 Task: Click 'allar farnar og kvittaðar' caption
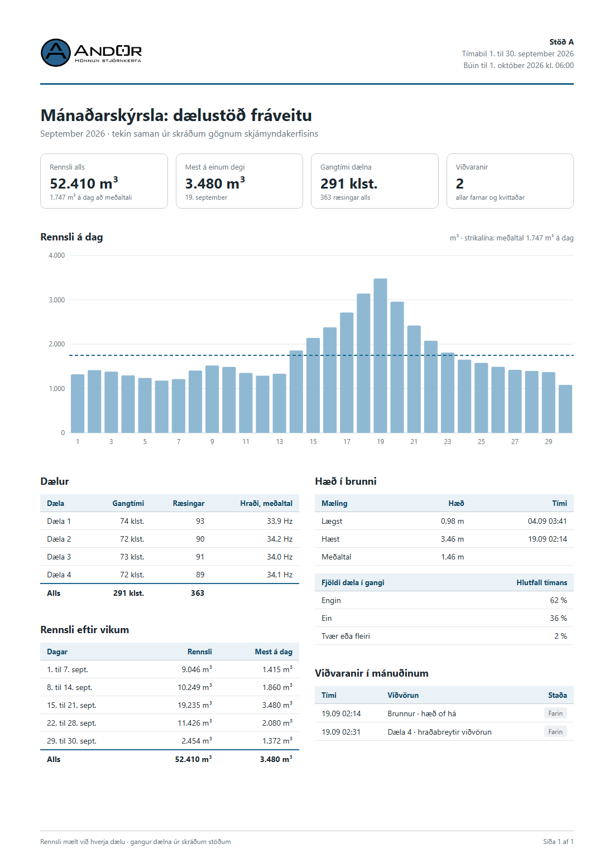(490, 197)
